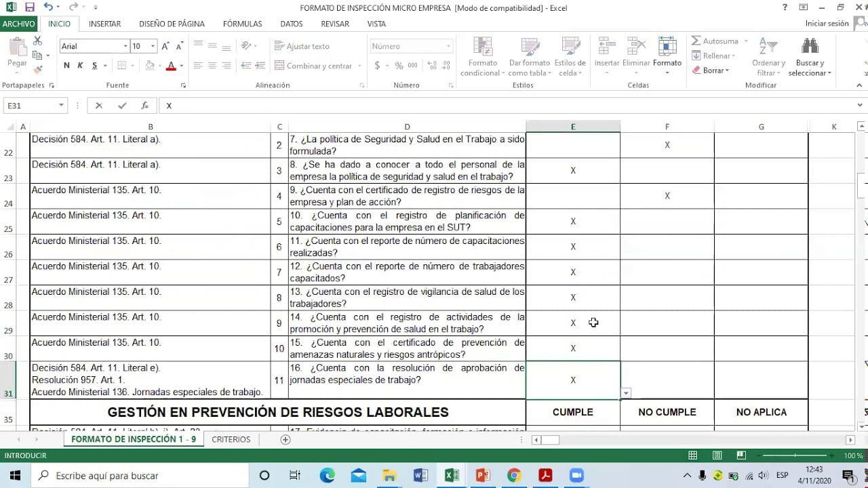Click the Insert Function fx icon
The image size is (868, 488).
tap(144, 106)
